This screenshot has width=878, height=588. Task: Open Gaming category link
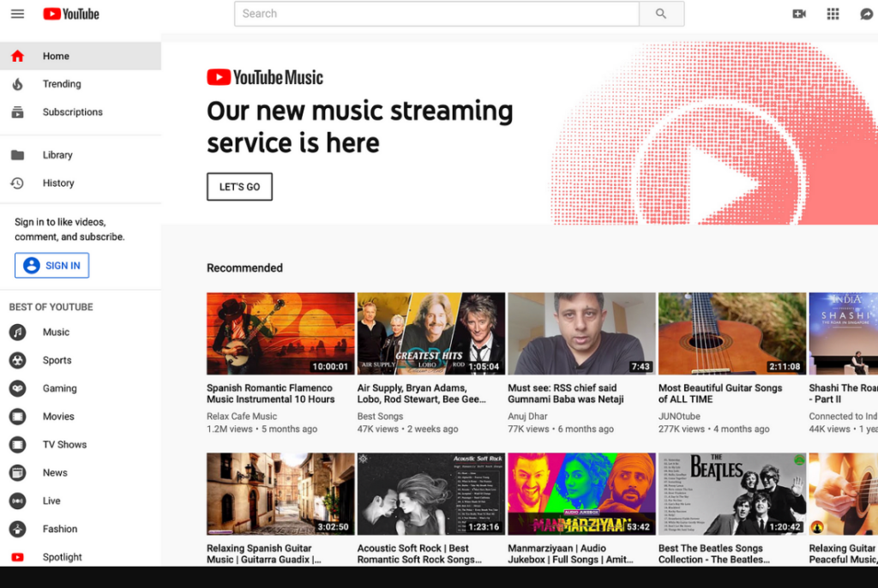[x=81, y=388]
